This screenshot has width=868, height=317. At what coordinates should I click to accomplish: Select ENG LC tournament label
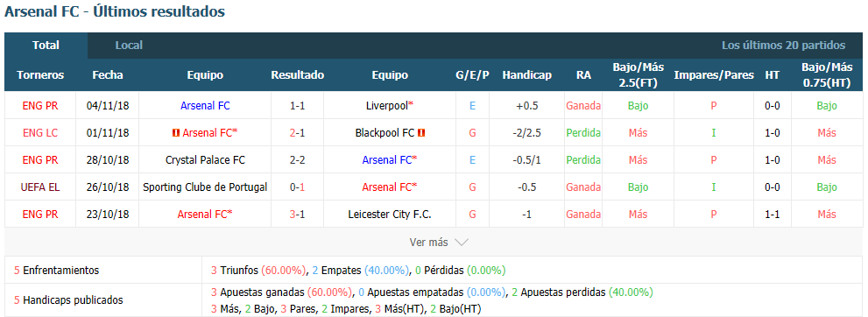[x=40, y=133]
